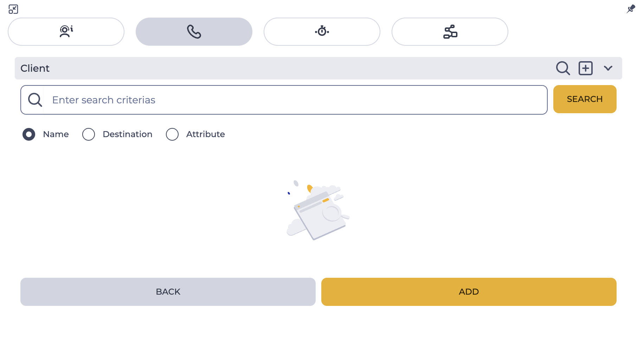The width and height of the screenshot is (644, 353).
Task: Click the yellow SEARCH button
Action: (585, 99)
